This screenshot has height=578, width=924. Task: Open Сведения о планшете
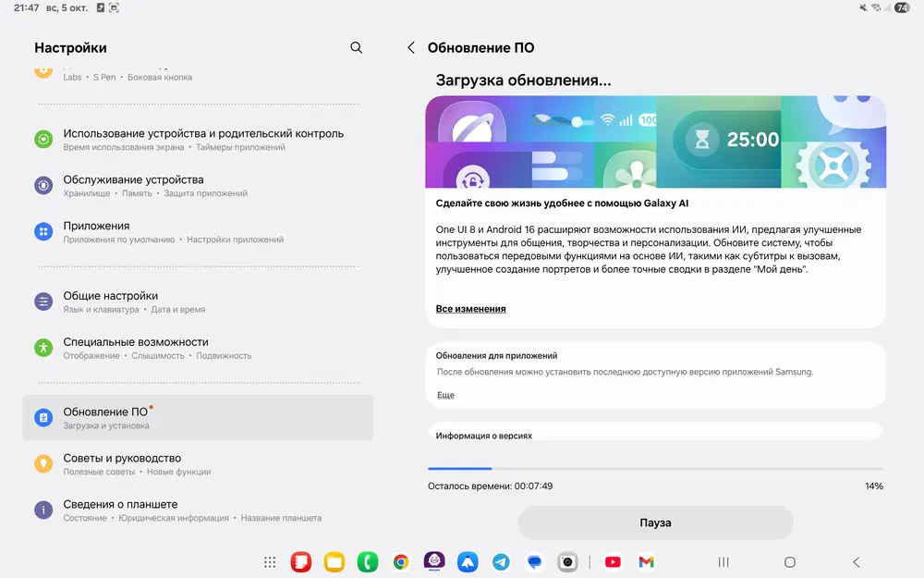click(198, 510)
